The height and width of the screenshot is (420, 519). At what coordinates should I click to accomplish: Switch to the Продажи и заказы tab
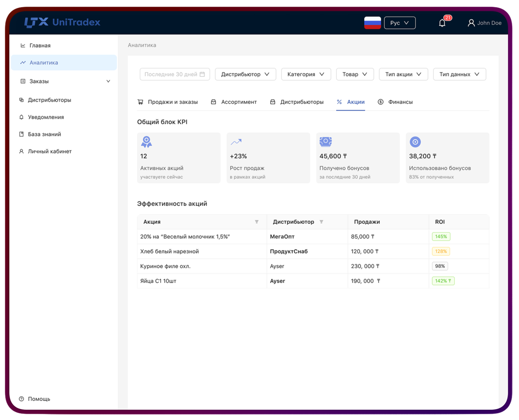tap(168, 102)
